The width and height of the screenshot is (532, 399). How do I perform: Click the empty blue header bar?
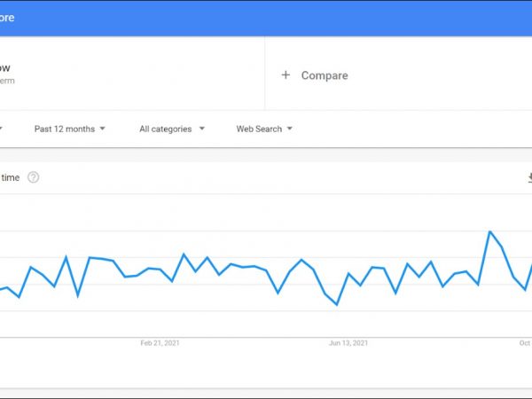pos(266,17)
